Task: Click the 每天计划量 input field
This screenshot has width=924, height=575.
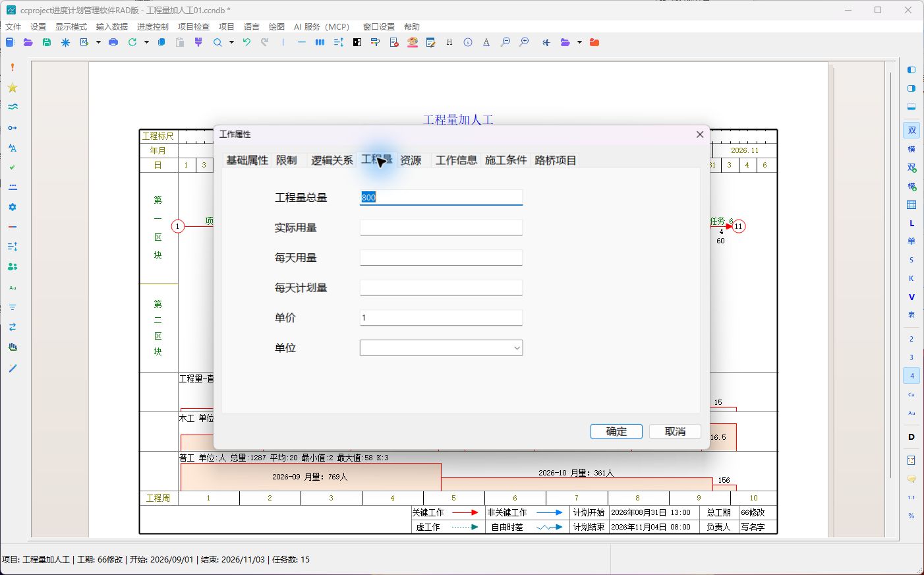Action: 441,287
